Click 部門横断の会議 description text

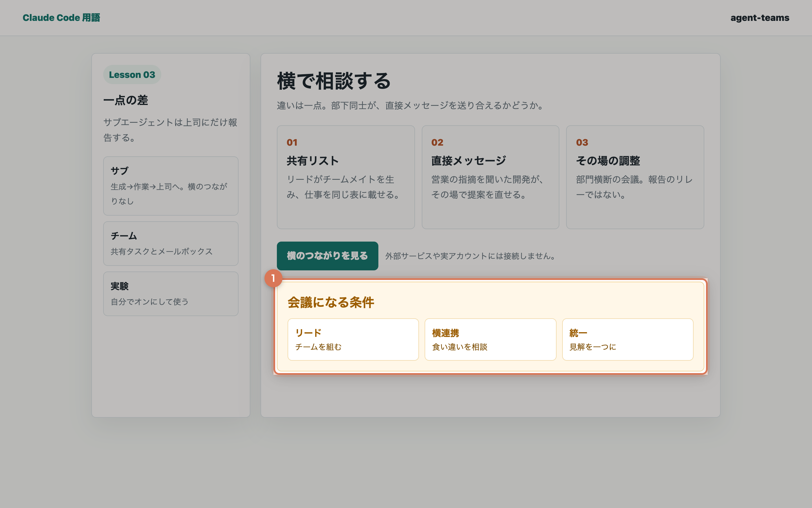click(x=634, y=187)
